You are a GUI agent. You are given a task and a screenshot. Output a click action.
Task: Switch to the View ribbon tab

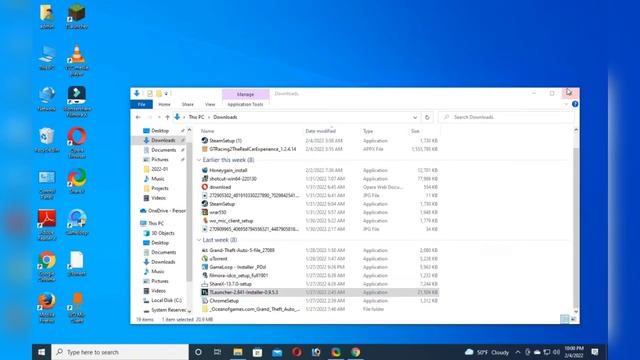210,104
